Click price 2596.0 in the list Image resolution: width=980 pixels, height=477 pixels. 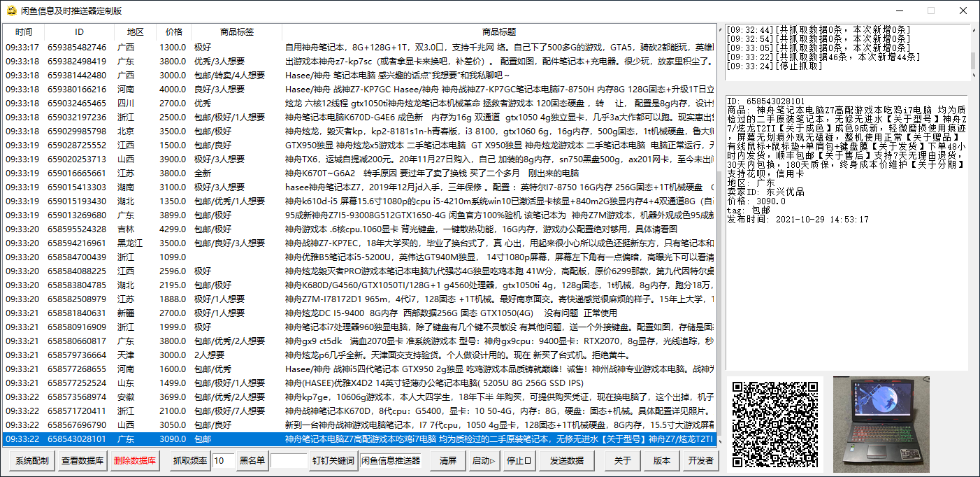[x=173, y=271]
